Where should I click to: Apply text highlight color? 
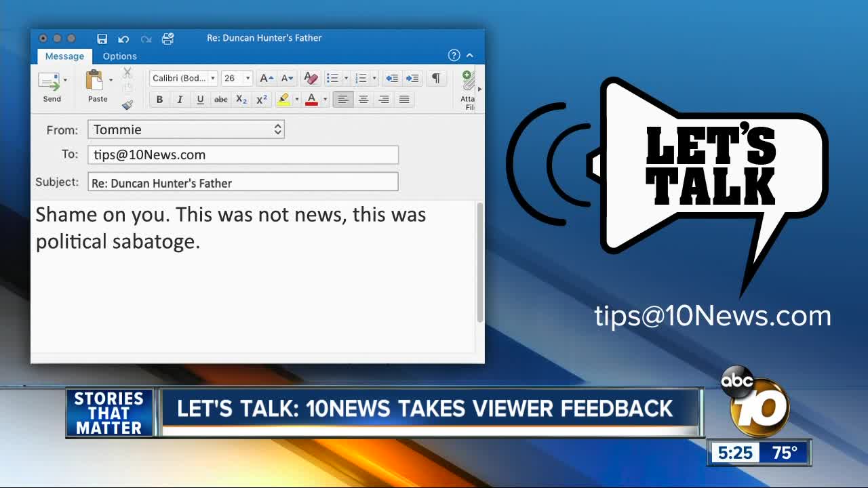tap(283, 100)
